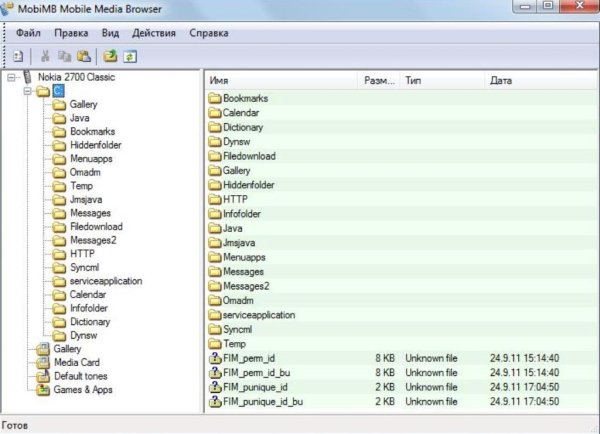The height and width of the screenshot is (434, 600).
Task: Select Menuapps folder in the tree
Action: click(91, 158)
